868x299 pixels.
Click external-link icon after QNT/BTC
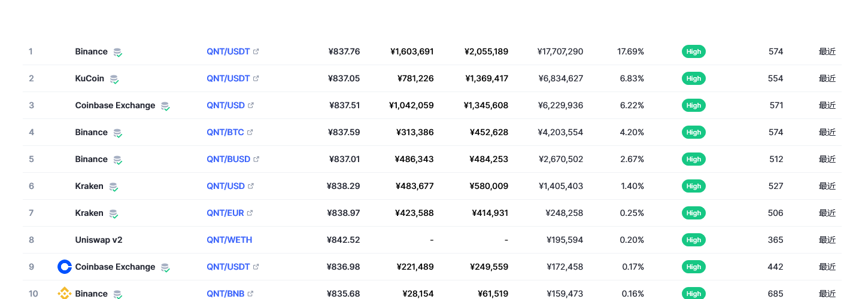click(x=250, y=132)
